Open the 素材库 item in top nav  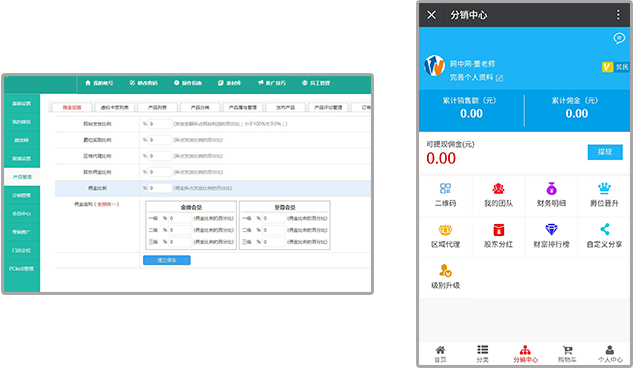229,83
